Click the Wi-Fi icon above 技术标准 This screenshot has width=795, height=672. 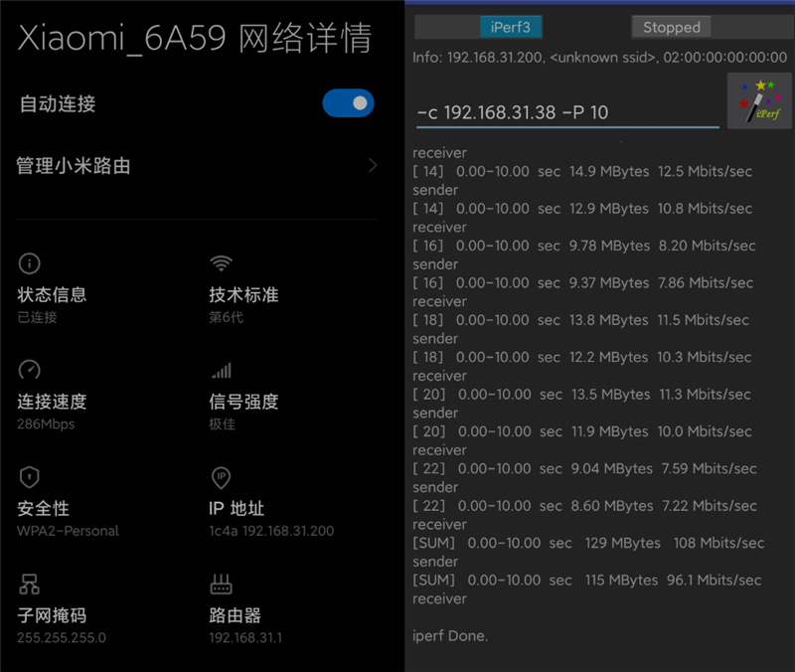pyautogui.click(x=221, y=263)
